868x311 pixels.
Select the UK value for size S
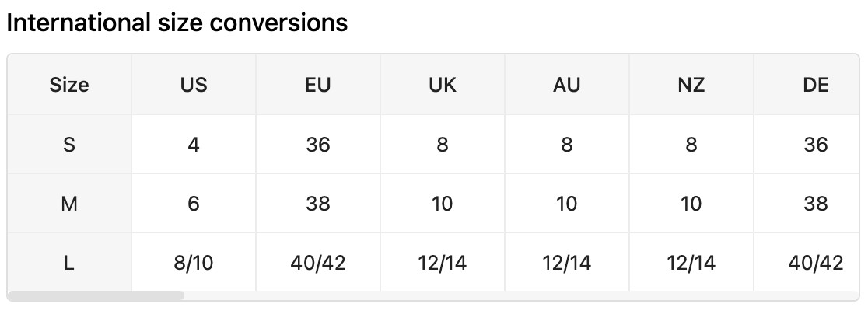point(443,145)
